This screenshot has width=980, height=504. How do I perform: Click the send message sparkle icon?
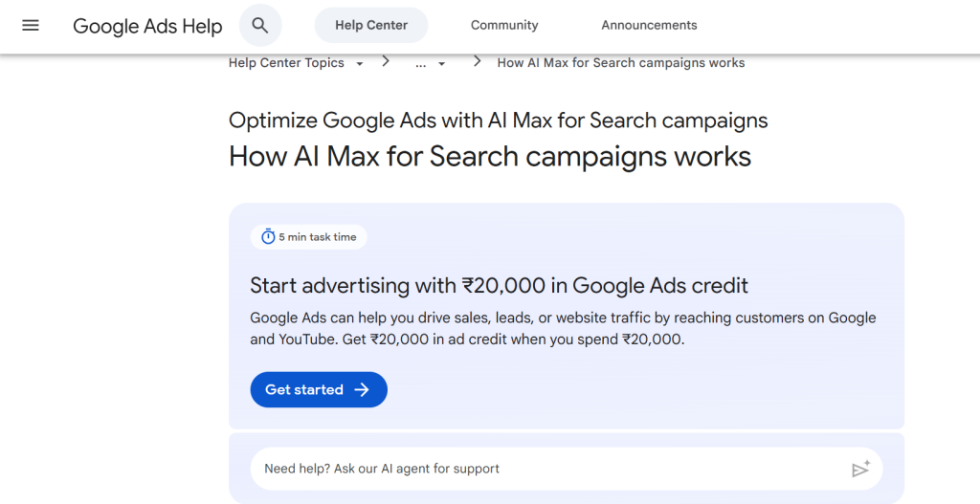(x=860, y=469)
